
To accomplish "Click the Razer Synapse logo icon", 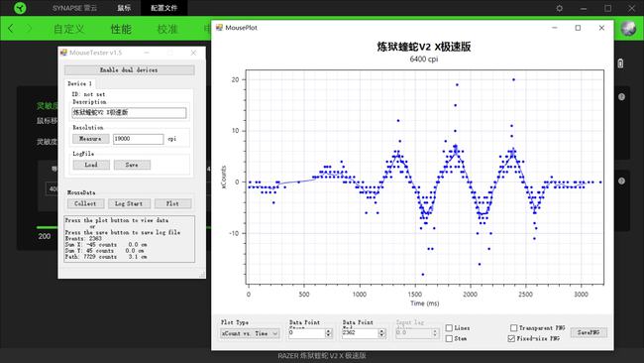I will click(x=19, y=8).
